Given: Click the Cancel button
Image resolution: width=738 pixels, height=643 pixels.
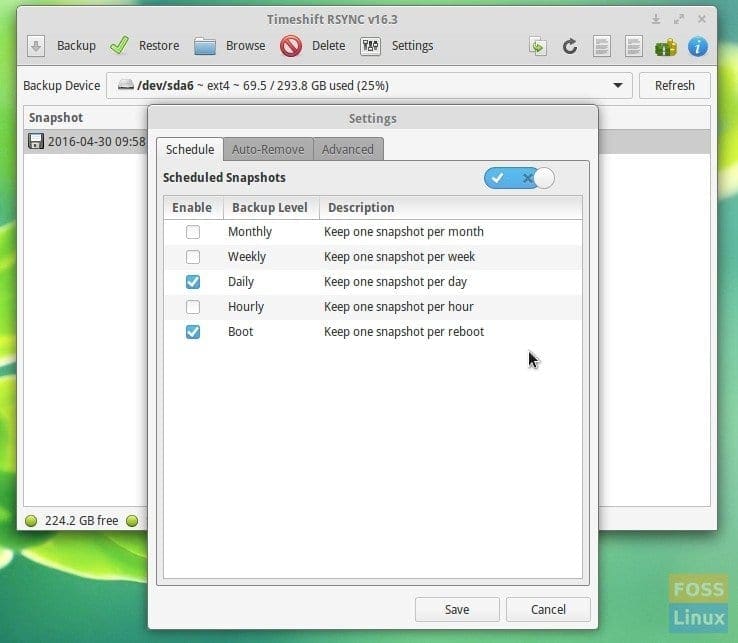Looking at the screenshot, I should [x=548, y=609].
